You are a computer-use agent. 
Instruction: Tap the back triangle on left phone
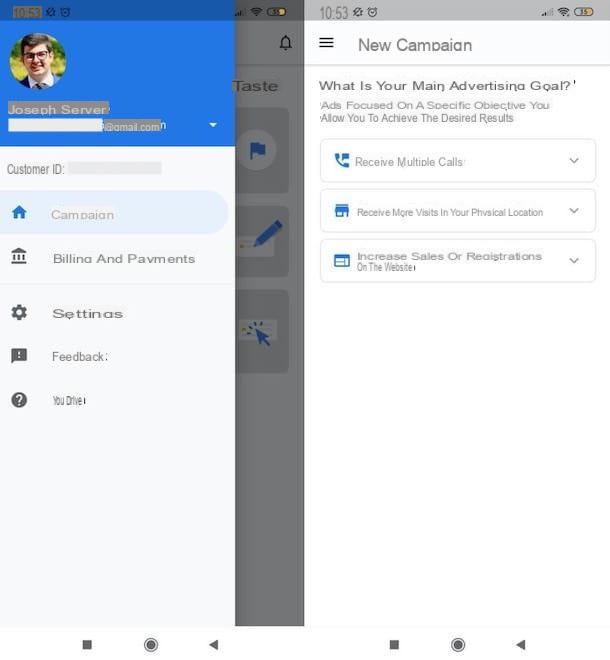(213, 644)
